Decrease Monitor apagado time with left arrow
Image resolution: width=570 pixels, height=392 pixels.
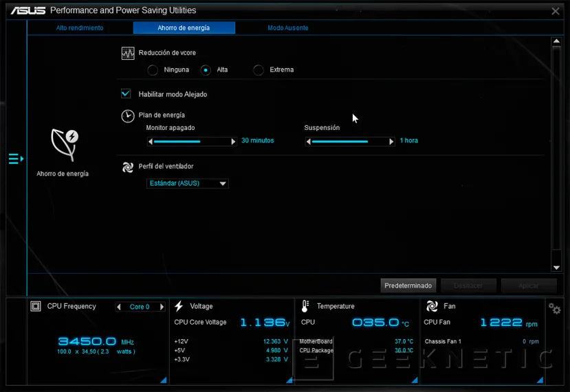150,142
